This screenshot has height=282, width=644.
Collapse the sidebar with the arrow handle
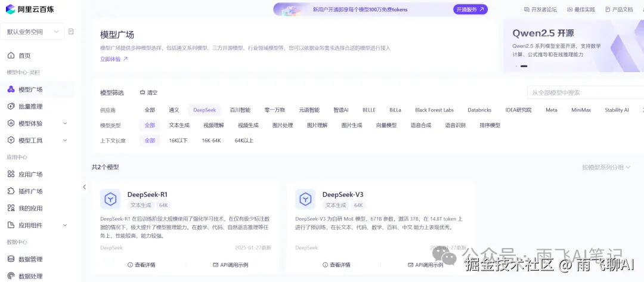pyautogui.click(x=84, y=187)
